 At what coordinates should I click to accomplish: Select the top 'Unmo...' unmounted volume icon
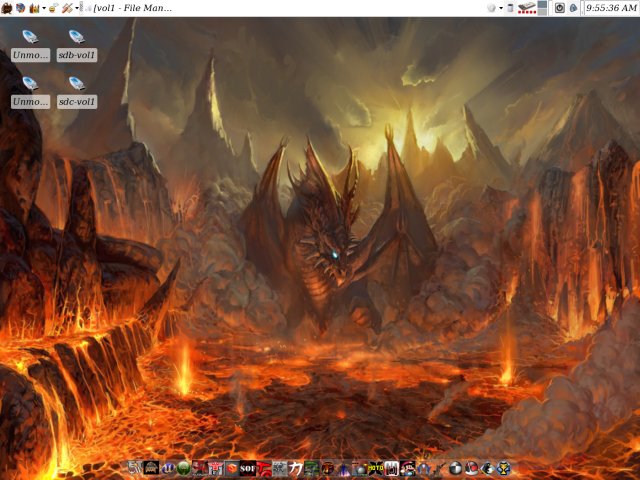(x=30, y=39)
